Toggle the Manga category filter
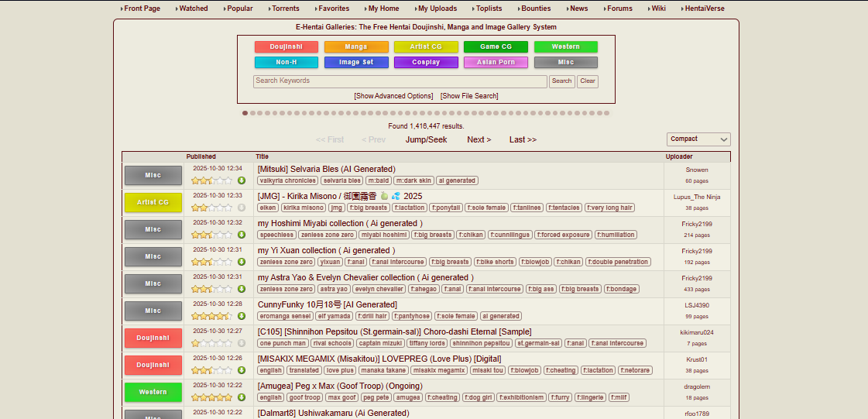This screenshot has height=419, width=868. point(356,47)
